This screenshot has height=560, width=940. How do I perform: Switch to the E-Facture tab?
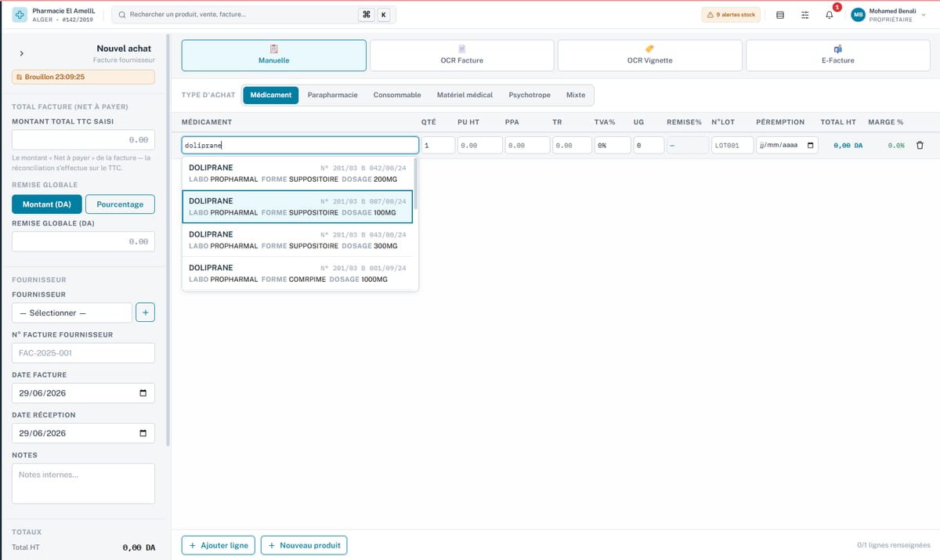(837, 56)
